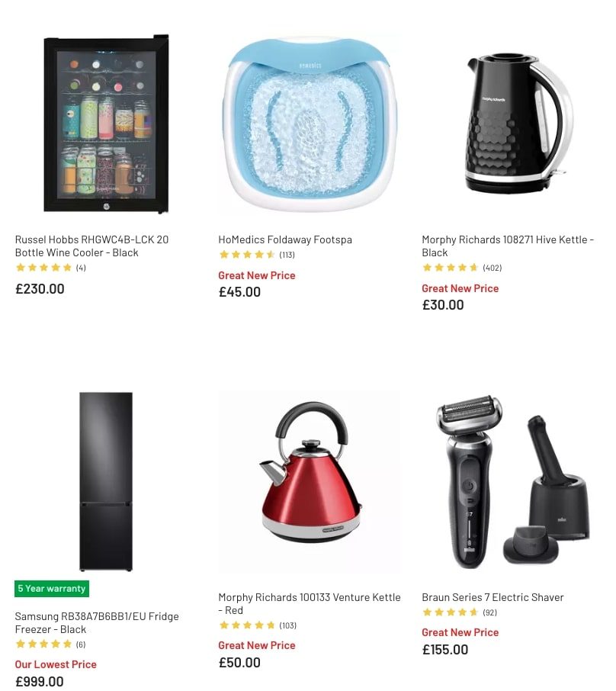Click Venture Kettle star rating 103 reviews
616x691 pixels.
258,625
